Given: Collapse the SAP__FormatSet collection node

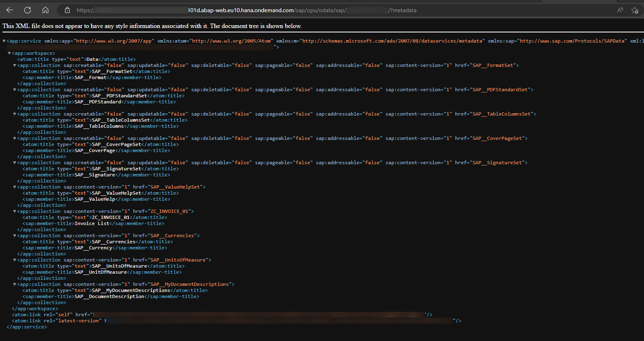Looking at the screenshot, I should click(x=15, y=65).
